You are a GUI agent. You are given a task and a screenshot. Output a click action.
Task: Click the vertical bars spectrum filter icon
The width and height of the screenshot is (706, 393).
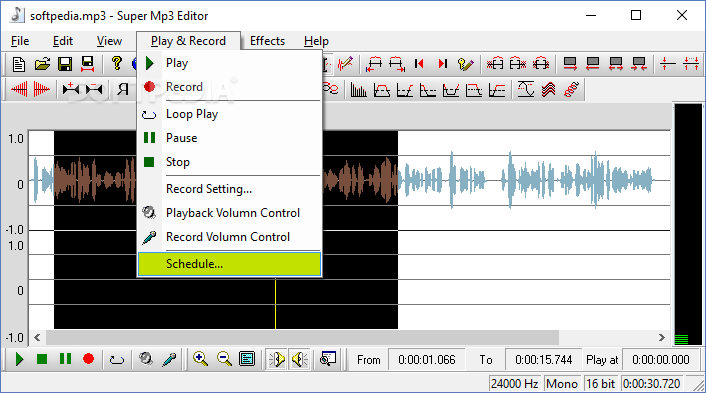pyautogui.click(x=358, y=90)
